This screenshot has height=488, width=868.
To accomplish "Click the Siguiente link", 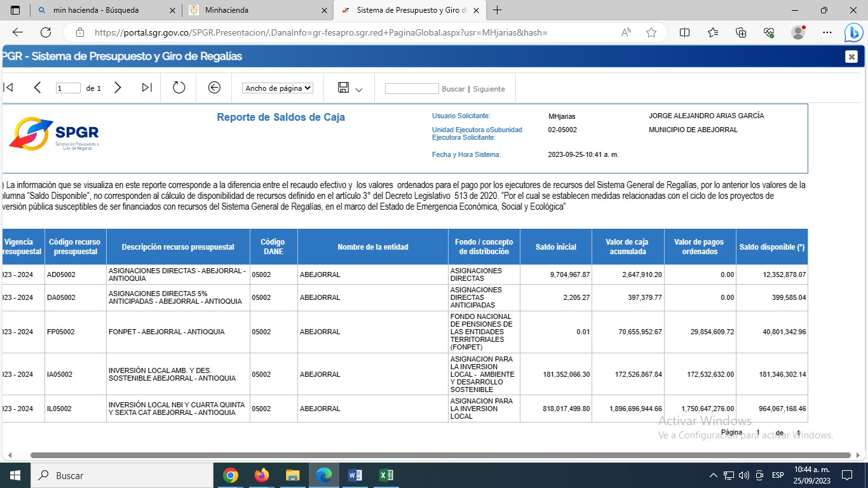I will pyautogui.click(x=489, y=89).
